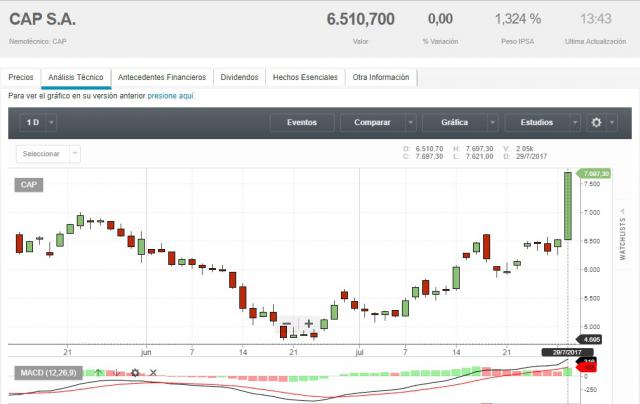Viewport: 640px width, 404px height.
Task: Click the tall green last candle
Action: [568, 206]
